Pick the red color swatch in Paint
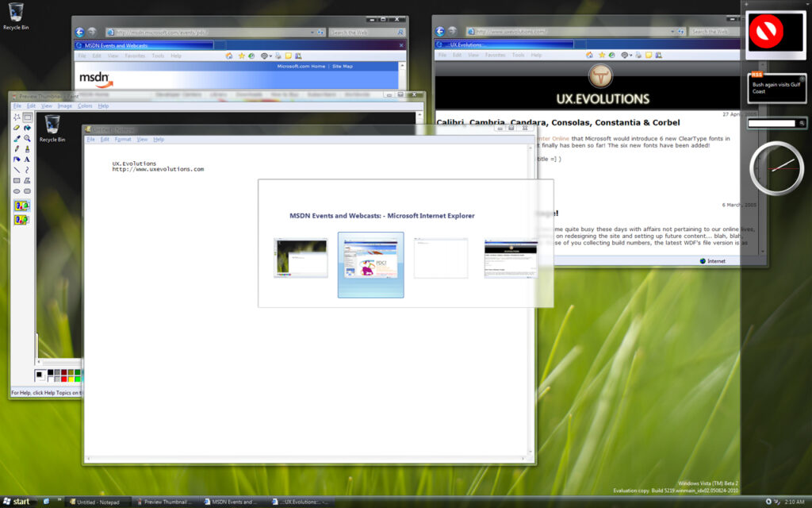 point(64,379)
